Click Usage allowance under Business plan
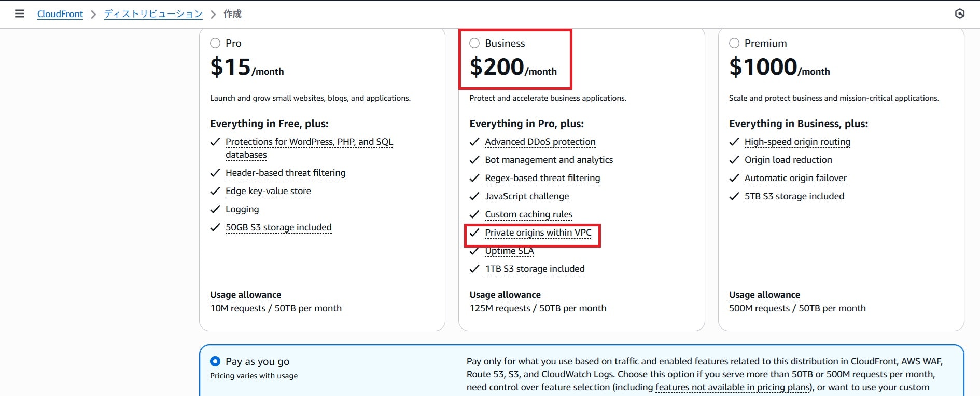980x396 pixels. point(505,295)
